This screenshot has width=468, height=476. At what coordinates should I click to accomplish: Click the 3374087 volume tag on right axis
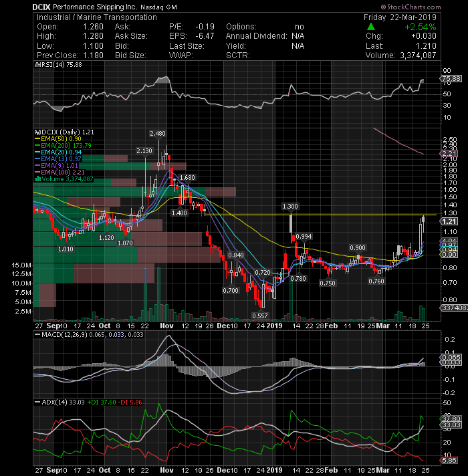click(x=454, y=308)
